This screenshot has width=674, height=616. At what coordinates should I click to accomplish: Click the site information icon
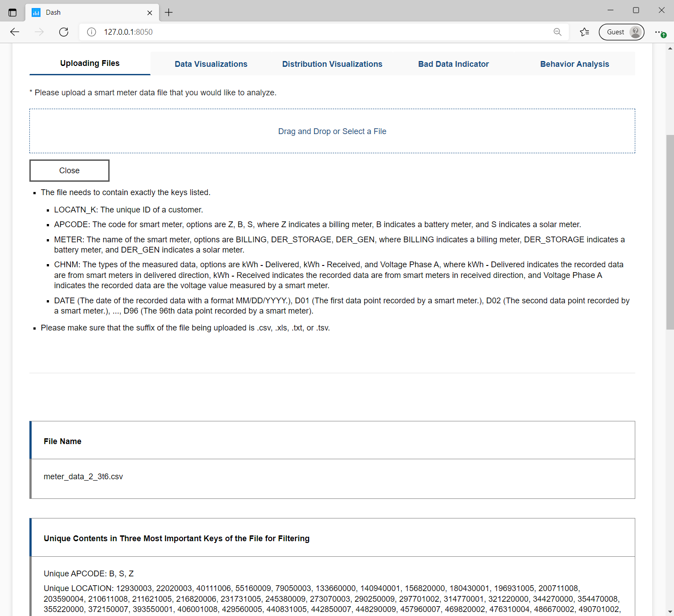91,32
